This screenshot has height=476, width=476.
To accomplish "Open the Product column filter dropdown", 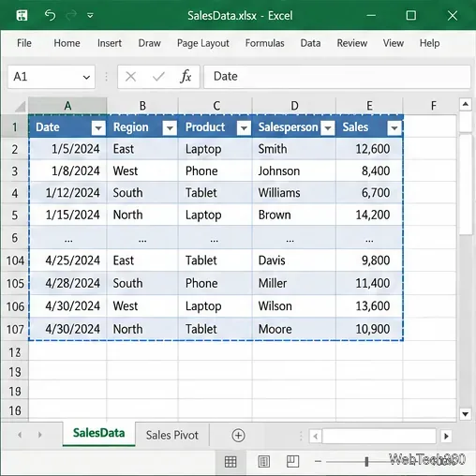I will [x=244, y=127].
